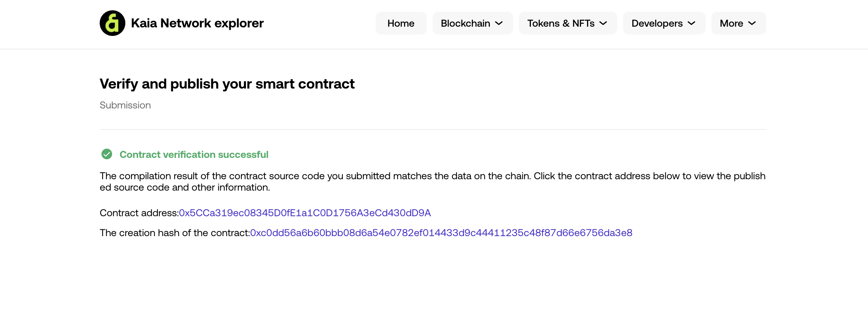Expand the Tokens & NFTs chevron arrow
868x314 pixels.
point(603,23)
